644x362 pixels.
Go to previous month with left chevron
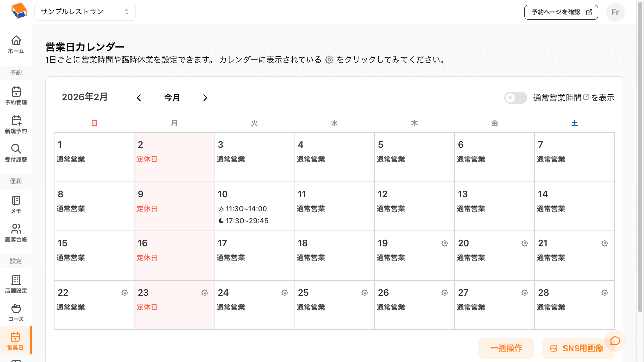pyautogui.click(x=139, y=98)
